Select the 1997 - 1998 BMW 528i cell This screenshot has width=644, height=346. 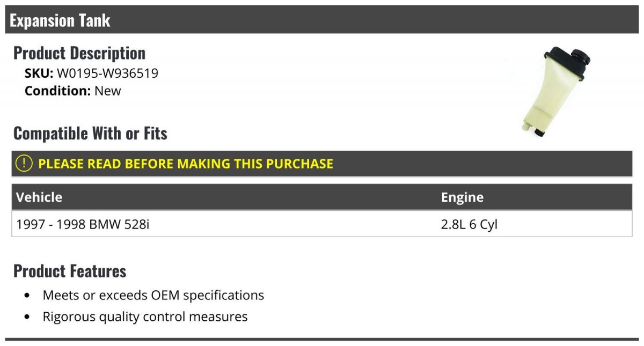83,224
